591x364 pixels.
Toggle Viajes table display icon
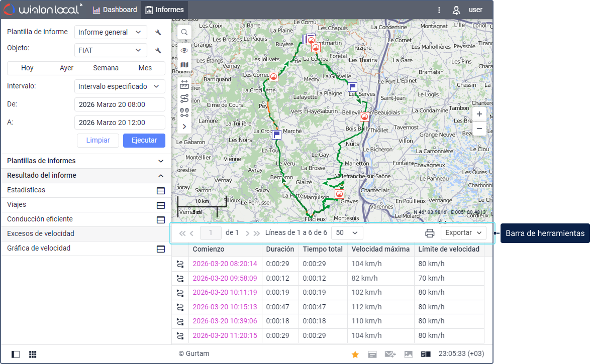point(161,205)
